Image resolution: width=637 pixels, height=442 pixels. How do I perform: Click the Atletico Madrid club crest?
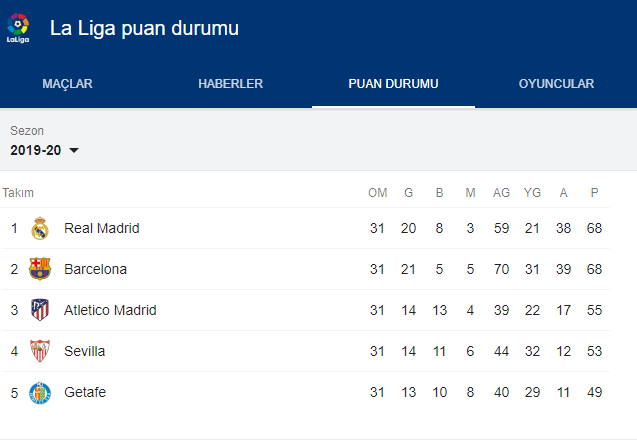tap(40, 310)
